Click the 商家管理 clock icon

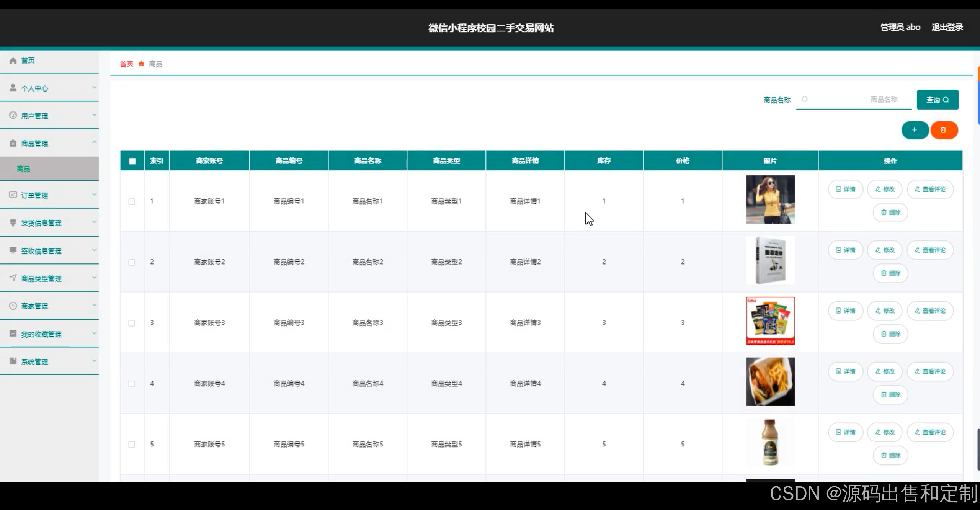(x=13, y=306)
